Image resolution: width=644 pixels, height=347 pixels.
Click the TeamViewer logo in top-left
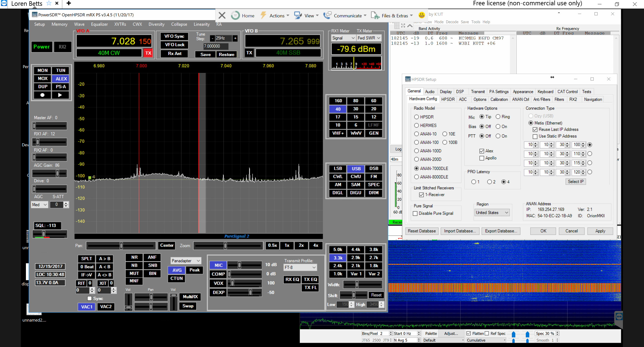pyautogui.click(x=4, y=3)
